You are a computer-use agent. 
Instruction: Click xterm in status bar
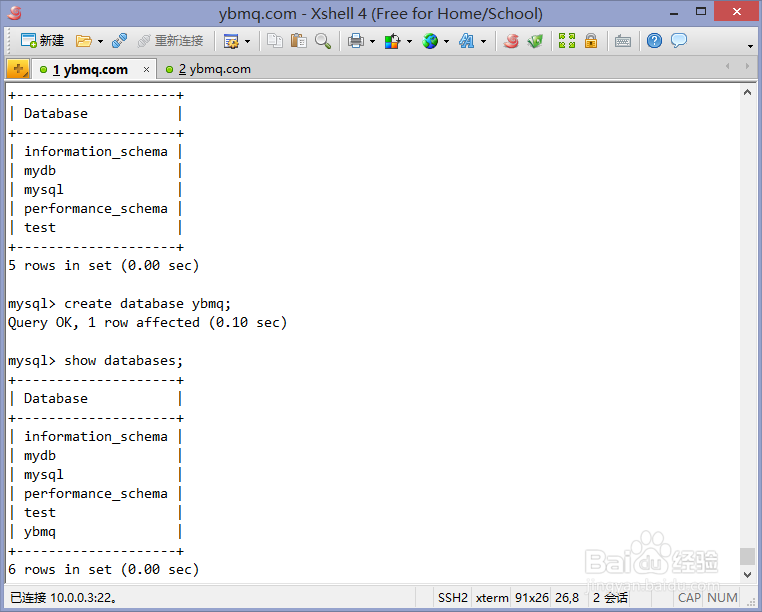[x=492, y=597]
